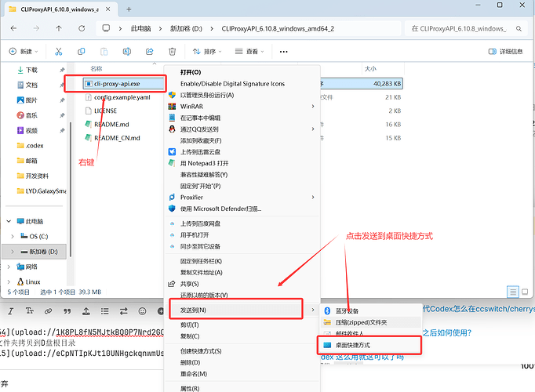The width and height of the screenshot is (535, 392).
Task: Select config.example.yaml file
Action: [118, 97]
